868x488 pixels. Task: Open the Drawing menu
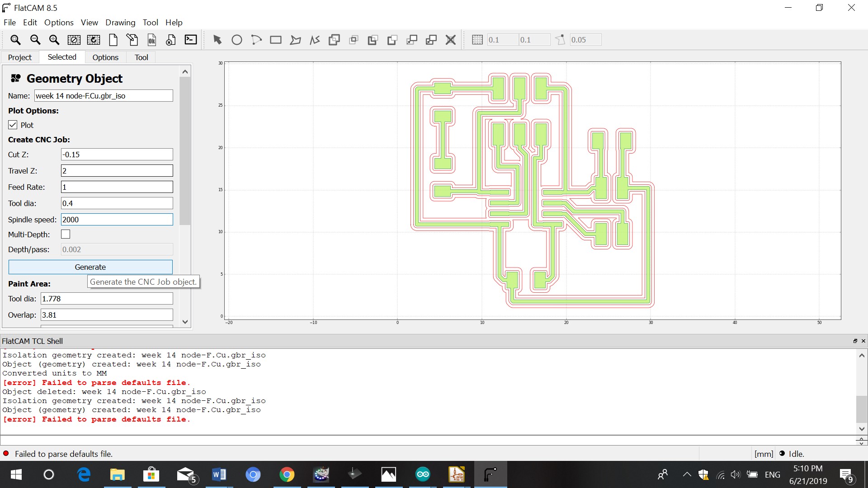point(120,22)
